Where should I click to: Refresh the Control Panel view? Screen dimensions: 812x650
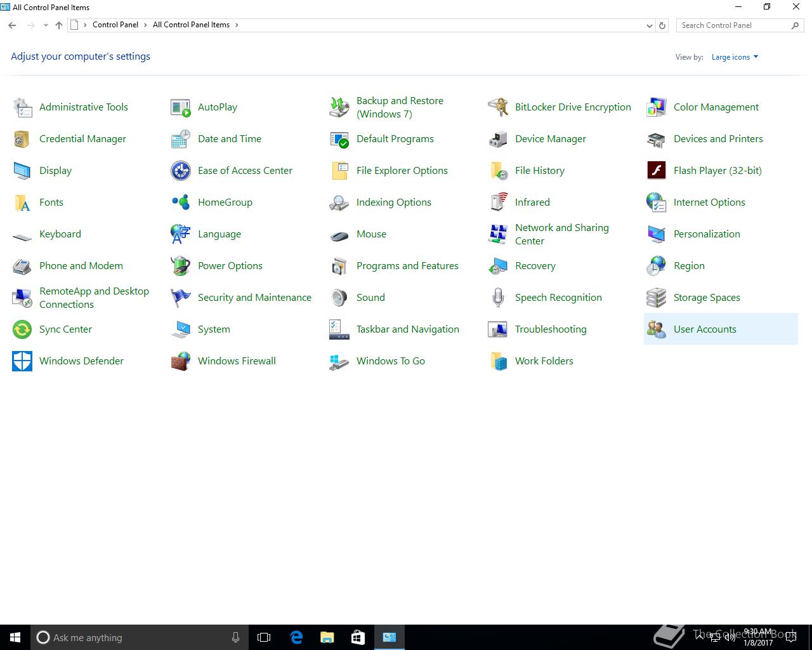662,25
